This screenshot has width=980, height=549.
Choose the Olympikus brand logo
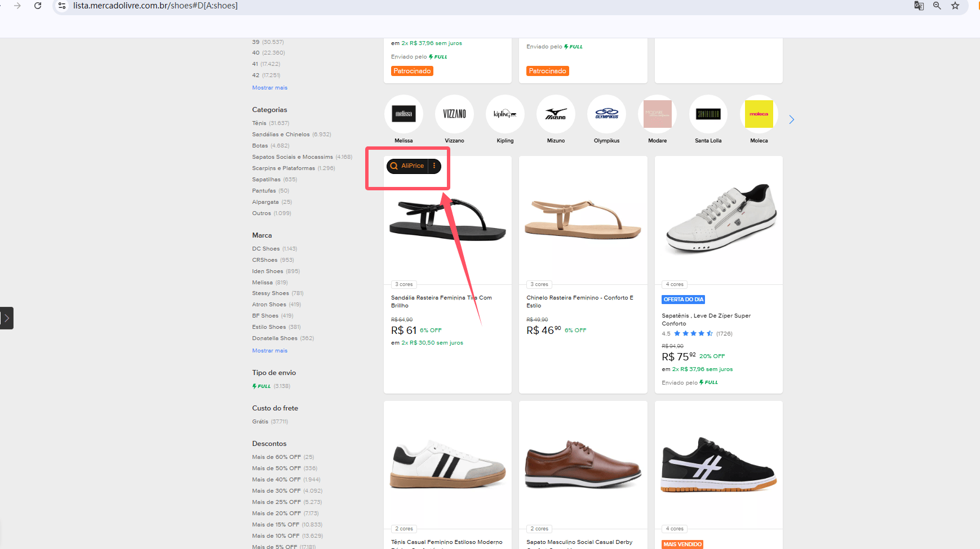tap(606, 114)
